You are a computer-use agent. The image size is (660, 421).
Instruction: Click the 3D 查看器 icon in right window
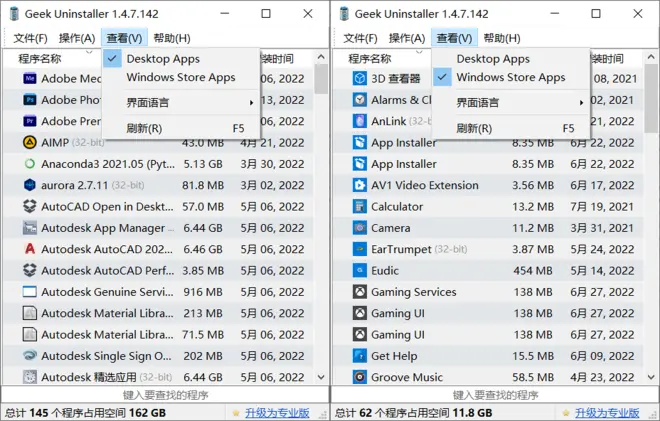point(359,79)
